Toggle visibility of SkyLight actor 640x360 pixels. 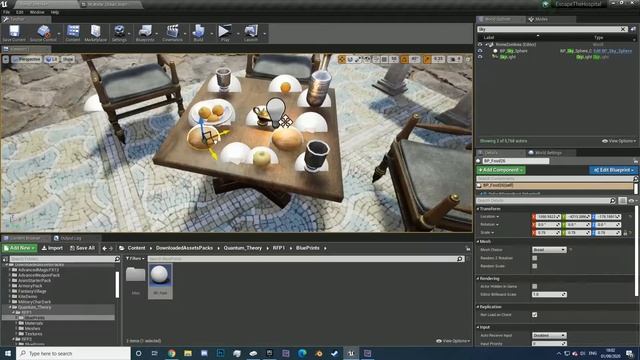(480, 57)
